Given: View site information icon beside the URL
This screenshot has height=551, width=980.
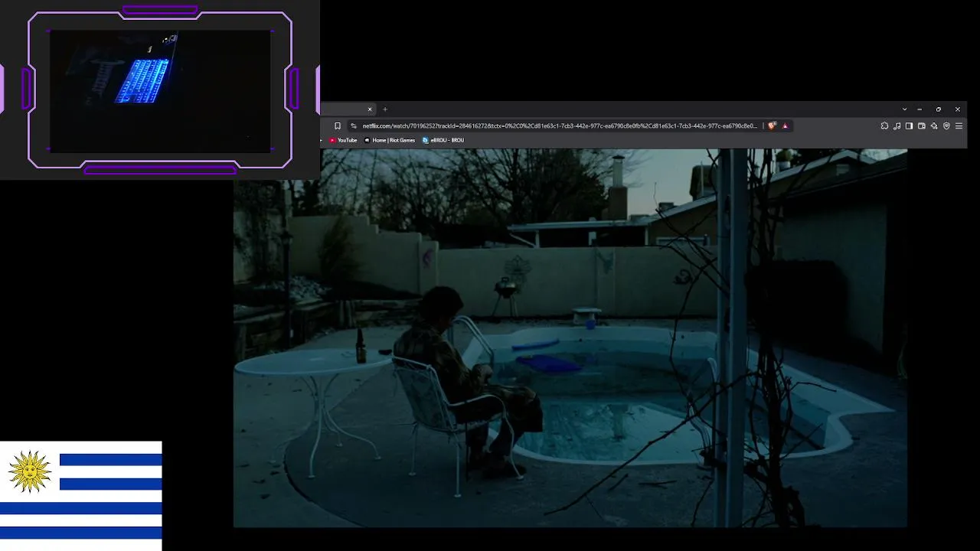Looking at the screenshot, I should pos(354,126).
